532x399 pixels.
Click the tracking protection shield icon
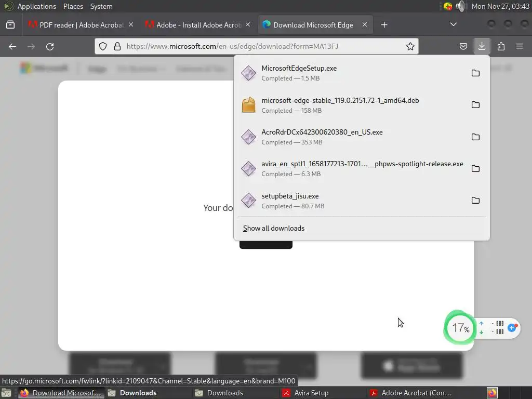(x=103, y=46)
